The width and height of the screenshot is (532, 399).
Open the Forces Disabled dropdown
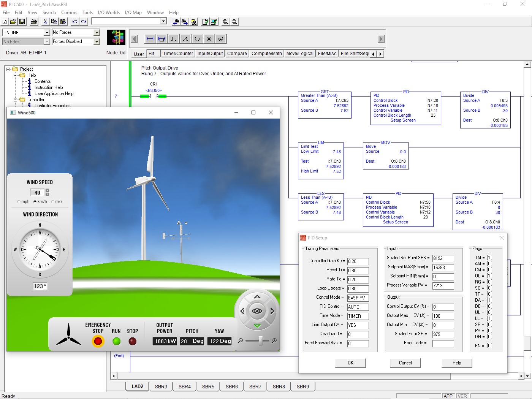click(x=97, y=41)
